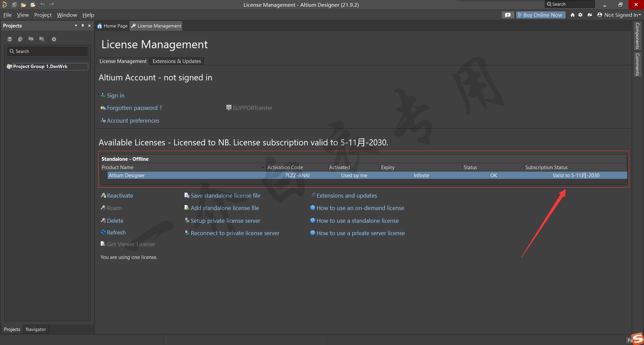Open How to use a private server license
The height and width of the screenshot is (345, 644).
(361, 233)
